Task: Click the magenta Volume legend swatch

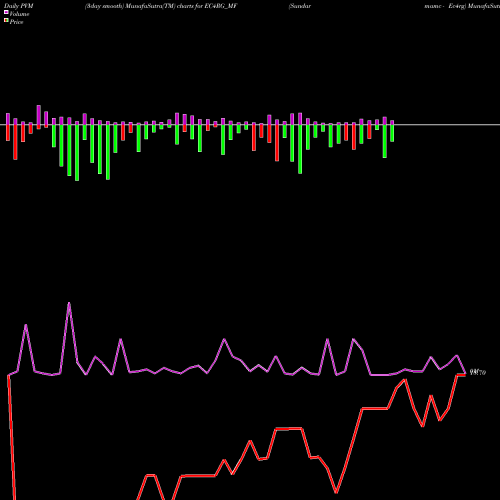Action: tap(6, 12)
